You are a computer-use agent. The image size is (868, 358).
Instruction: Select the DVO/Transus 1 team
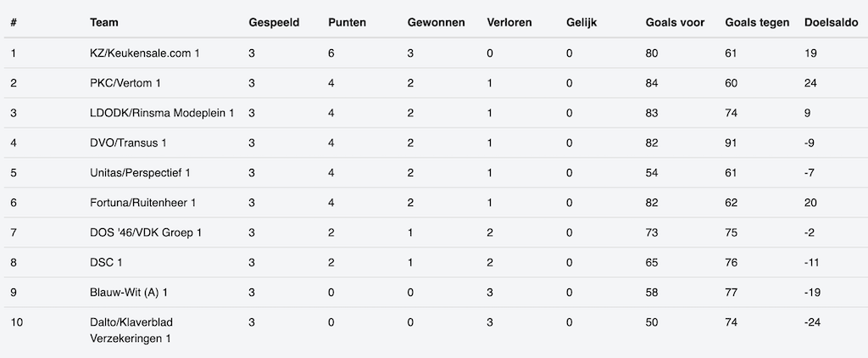[x=128, y=143]
